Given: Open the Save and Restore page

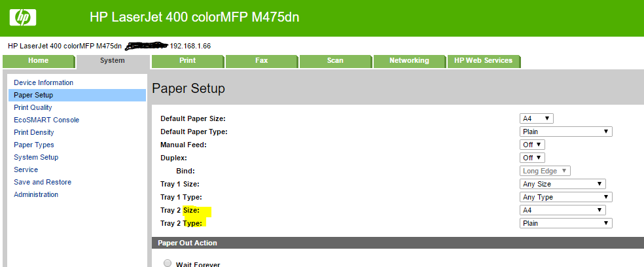Looking at the screenshot, I should coord(43,182).
